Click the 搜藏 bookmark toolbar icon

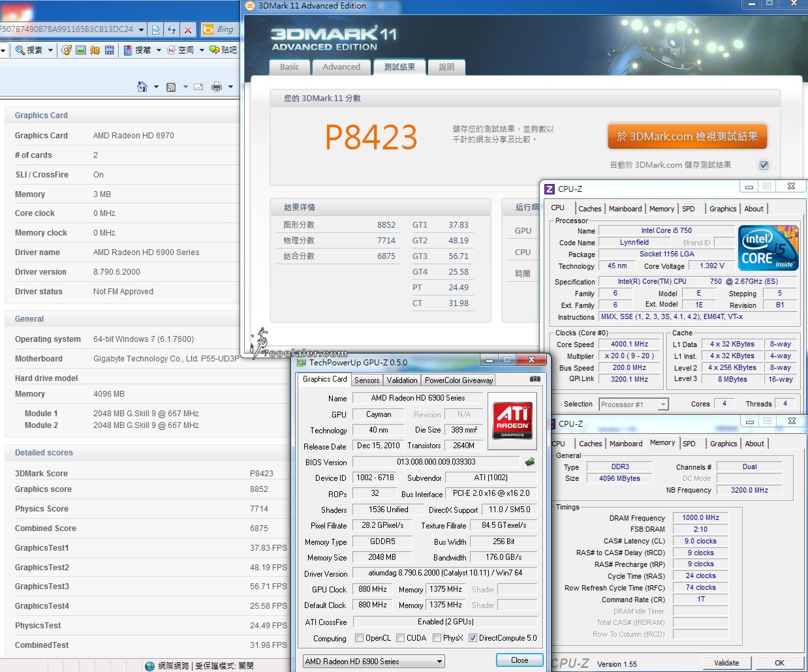(x=128, y=50)
